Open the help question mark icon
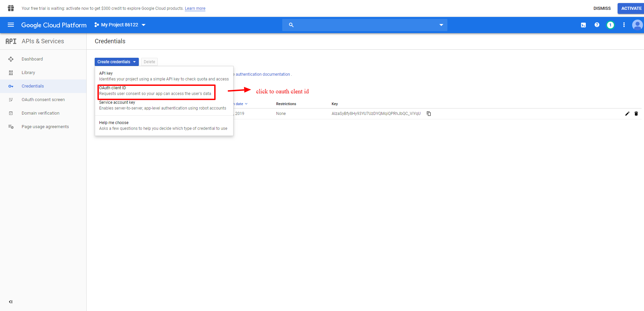 click(597, 25)
